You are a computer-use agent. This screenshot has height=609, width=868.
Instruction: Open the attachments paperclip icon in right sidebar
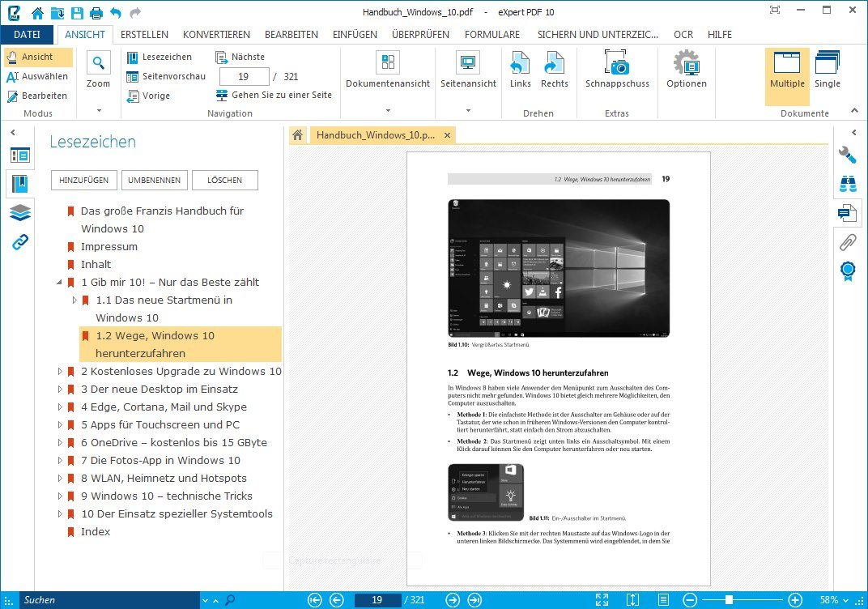point(848,242)
